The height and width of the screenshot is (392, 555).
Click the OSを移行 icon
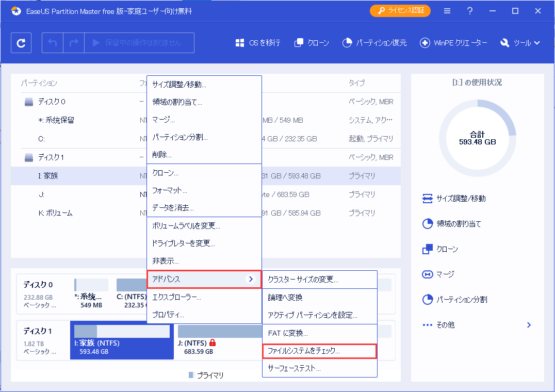pyautogui.click(x=239, y=43)
